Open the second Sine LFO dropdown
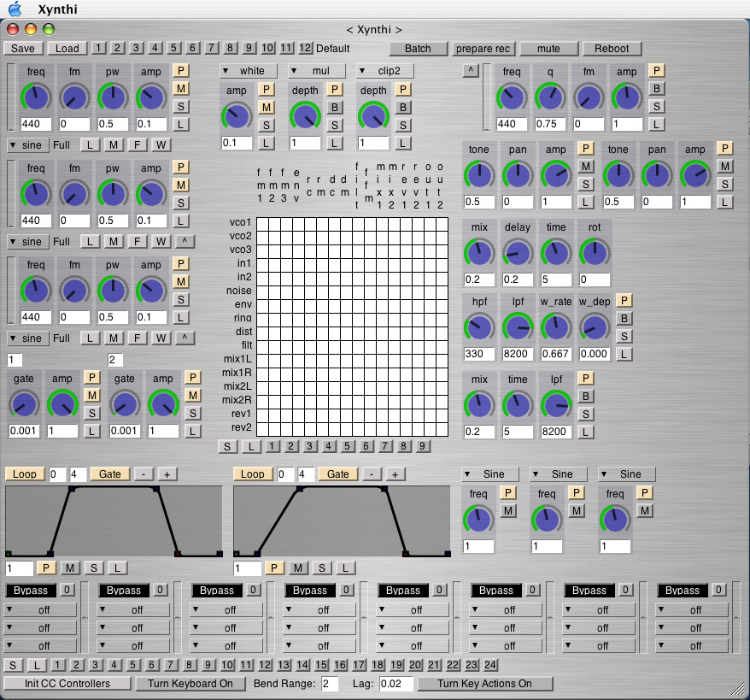The width and height of the screenshot is (750, 700). pyautogui.click(x=559, y=474)
